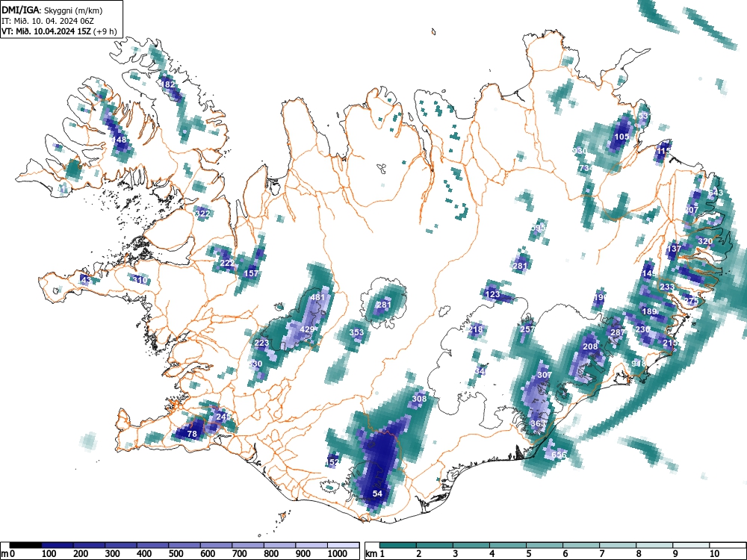Click the km 8 label on the kilometer legend
The width and height of the screenshot is (747, 560).
639,554
